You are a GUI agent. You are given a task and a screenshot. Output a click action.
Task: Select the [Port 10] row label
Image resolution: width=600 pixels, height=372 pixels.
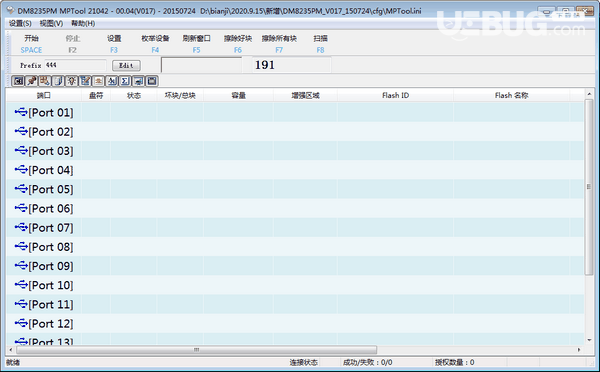(51, 285)
